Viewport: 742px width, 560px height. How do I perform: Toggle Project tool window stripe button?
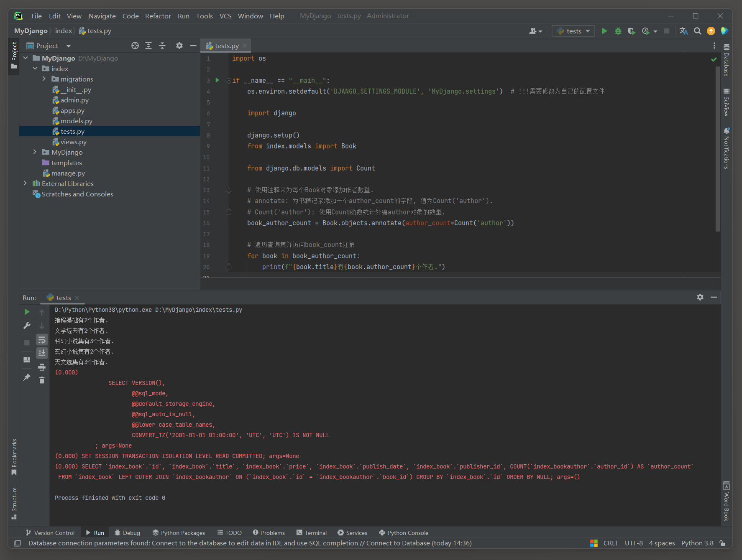click(14, 56)
